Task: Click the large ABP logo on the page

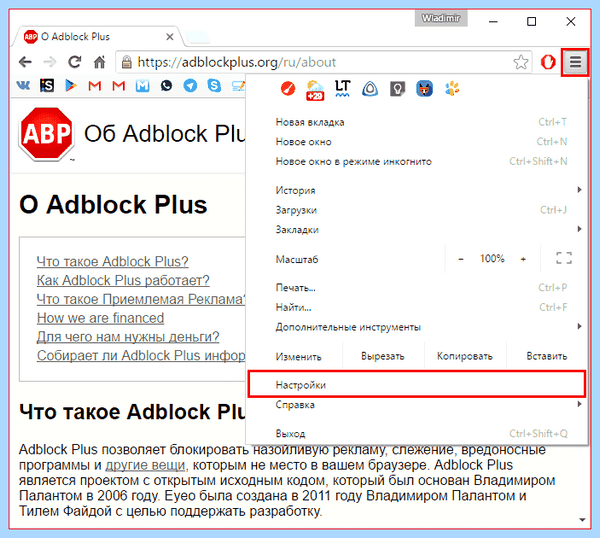Action: click(x=46, y=134)
